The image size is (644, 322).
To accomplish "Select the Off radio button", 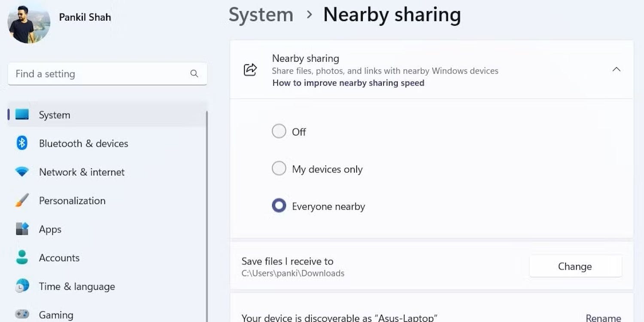I will [x=279, y=131].
